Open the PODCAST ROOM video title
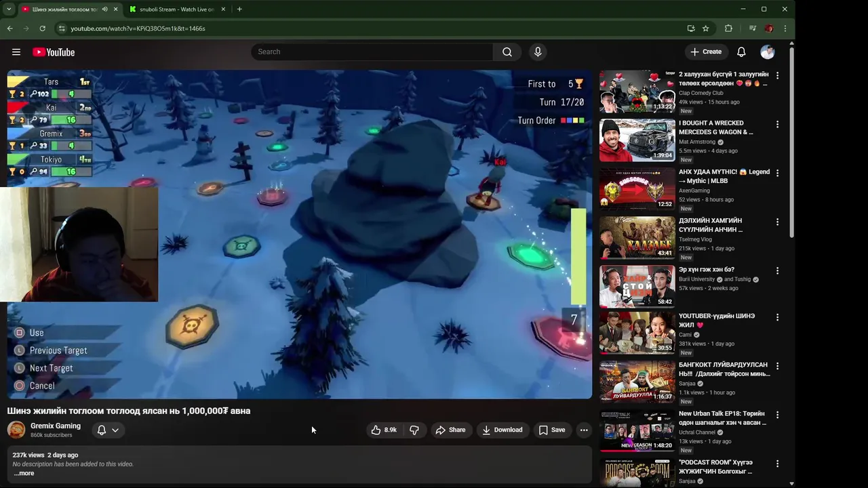The height and width of the screenshot is (488, 868). pyautogui.click(x=715, y=466)
